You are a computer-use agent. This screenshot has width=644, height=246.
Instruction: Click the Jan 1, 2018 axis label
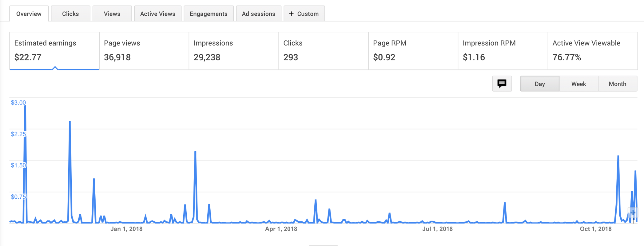coord(126,229)
